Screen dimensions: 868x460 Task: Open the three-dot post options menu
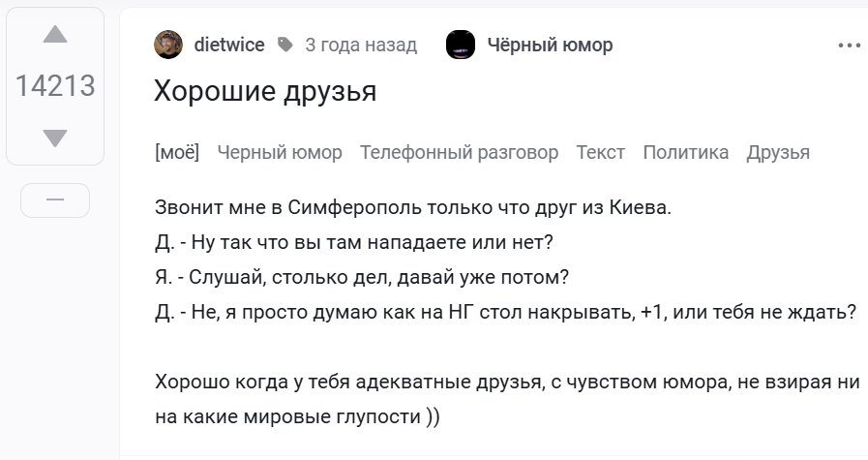point(849,45)
